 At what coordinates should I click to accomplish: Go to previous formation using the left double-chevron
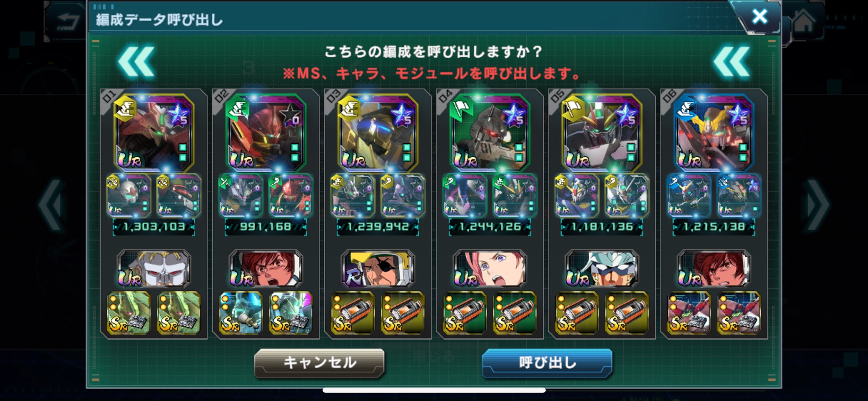pos(136,62)
